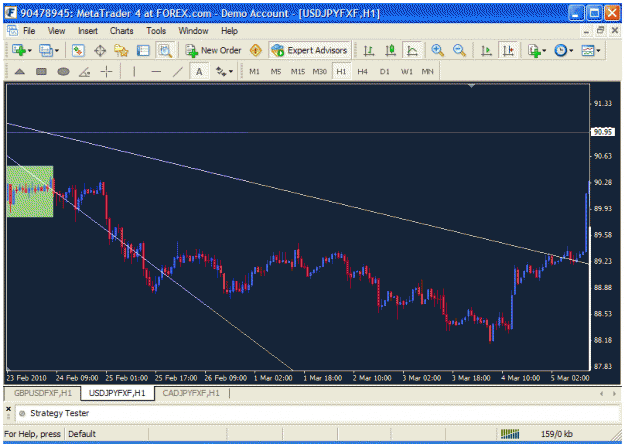This screenshot has height=444, width=625.
Task: Click the New Order button
Action: point(214,51)
